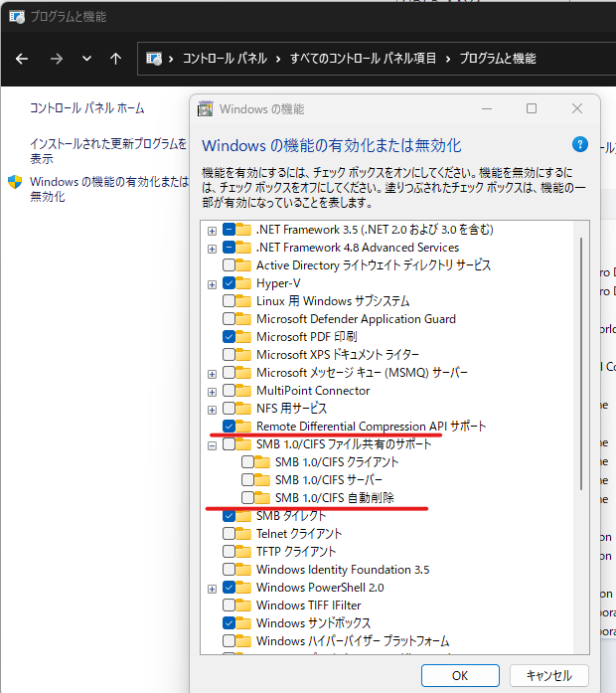Enable SMB 1.0/CIFS クライアント checkbox
The height and width of the screenshot is (693, 616).
coord(247,462)
